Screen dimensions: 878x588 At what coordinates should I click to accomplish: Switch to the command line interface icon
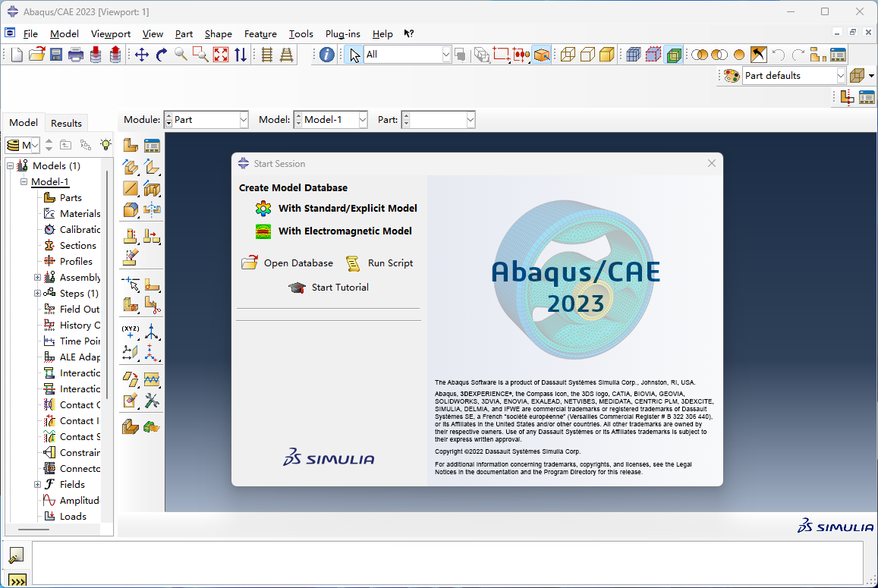tap(17, 580)
